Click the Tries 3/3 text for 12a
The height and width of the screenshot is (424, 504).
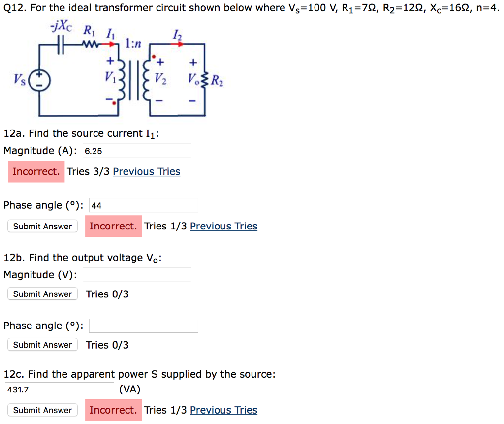pyautogui.click(x=88, y=171)
